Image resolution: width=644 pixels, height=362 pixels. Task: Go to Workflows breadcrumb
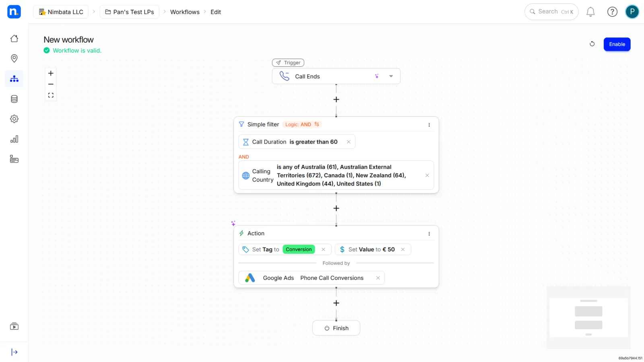click(x=185, y=12)
